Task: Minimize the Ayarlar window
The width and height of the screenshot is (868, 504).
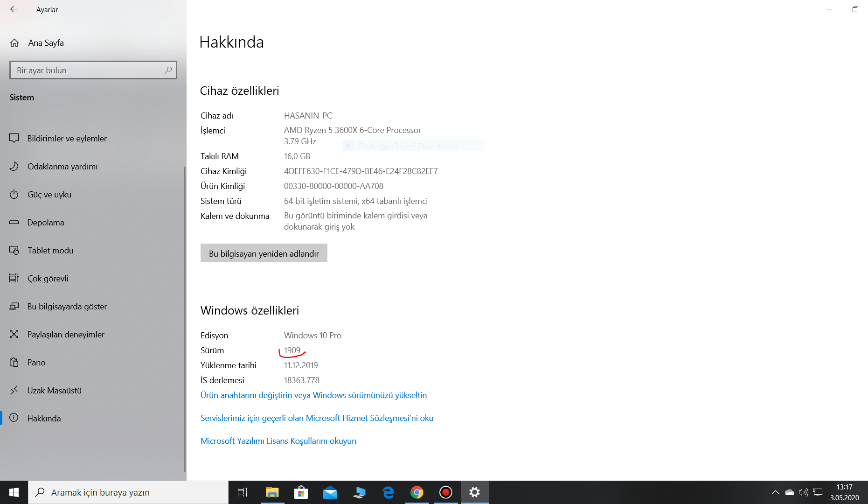Action: click(829, 9)
